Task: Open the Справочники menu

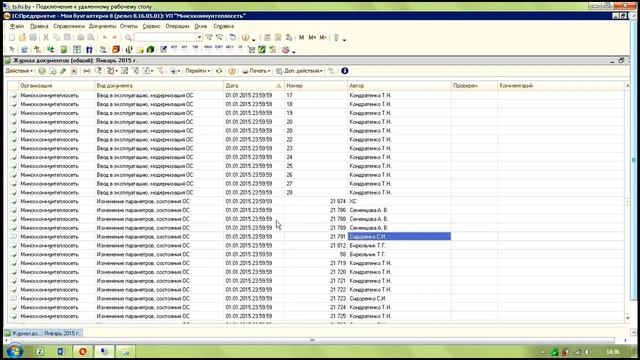Action: (x=69, y=26)
